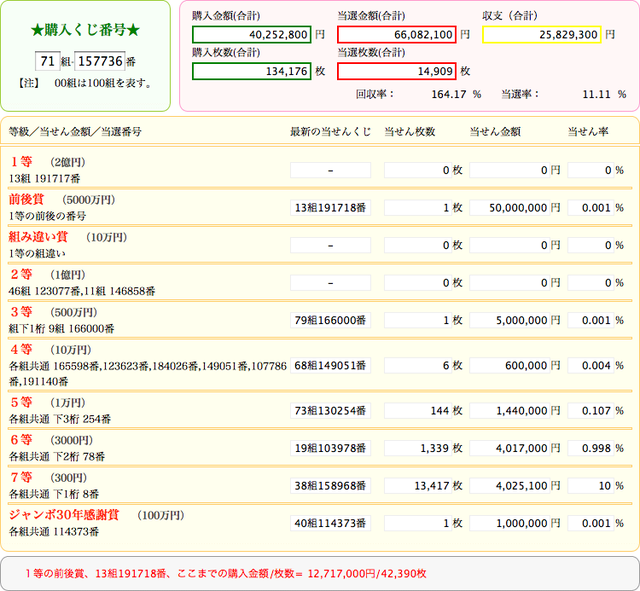Select the red 当選金額(合計) total field
This screenshot has width=640, height=591.
397,34
